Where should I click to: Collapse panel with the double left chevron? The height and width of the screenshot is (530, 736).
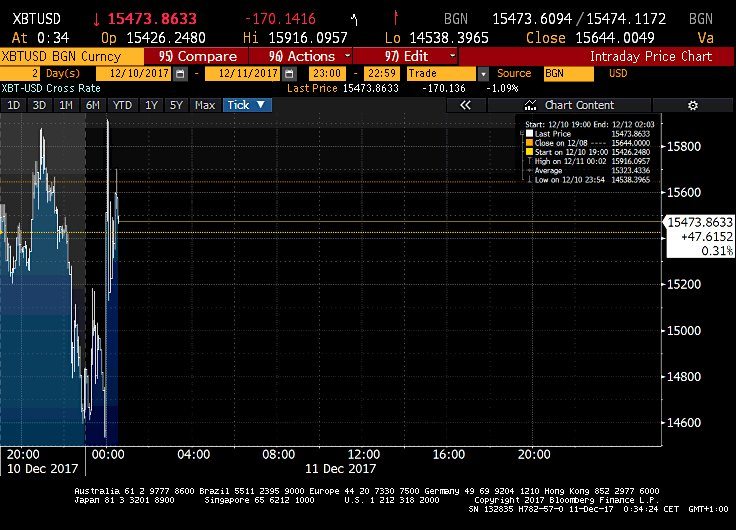coord(465,105)
